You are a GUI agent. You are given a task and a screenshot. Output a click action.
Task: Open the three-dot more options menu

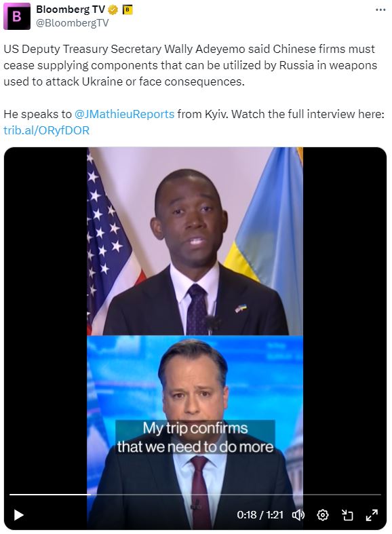pos(380,10)
